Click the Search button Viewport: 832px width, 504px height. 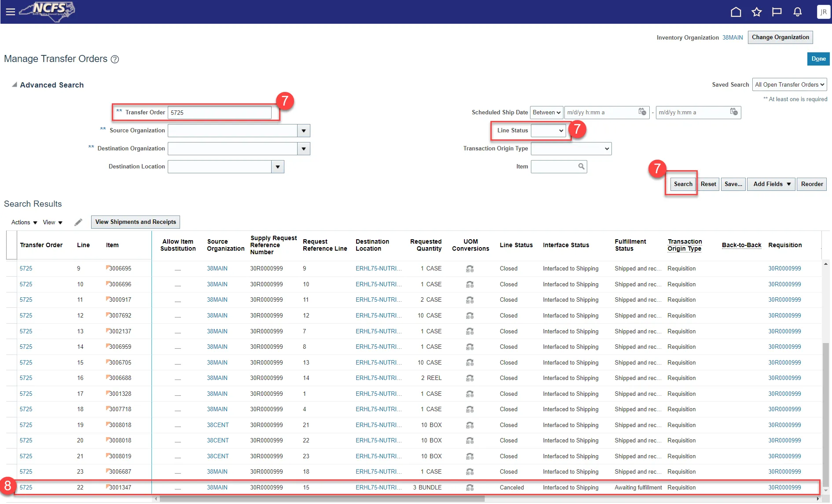pos(683,184)
